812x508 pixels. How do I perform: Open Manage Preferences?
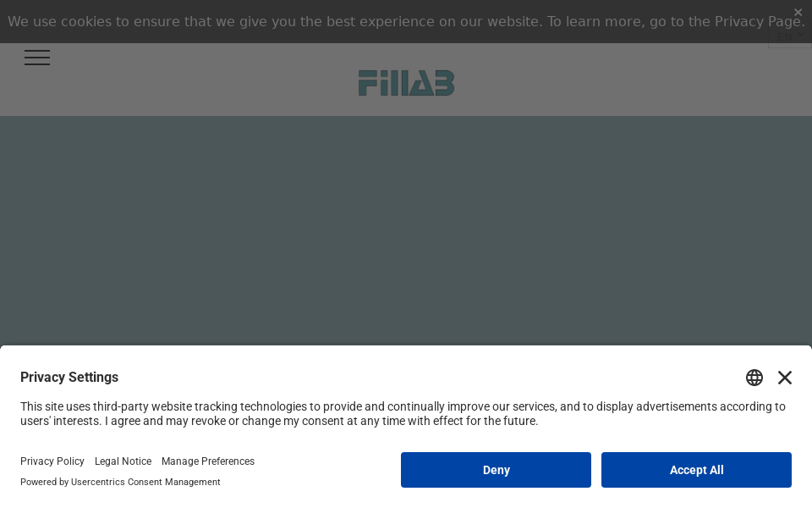[208, 461]
